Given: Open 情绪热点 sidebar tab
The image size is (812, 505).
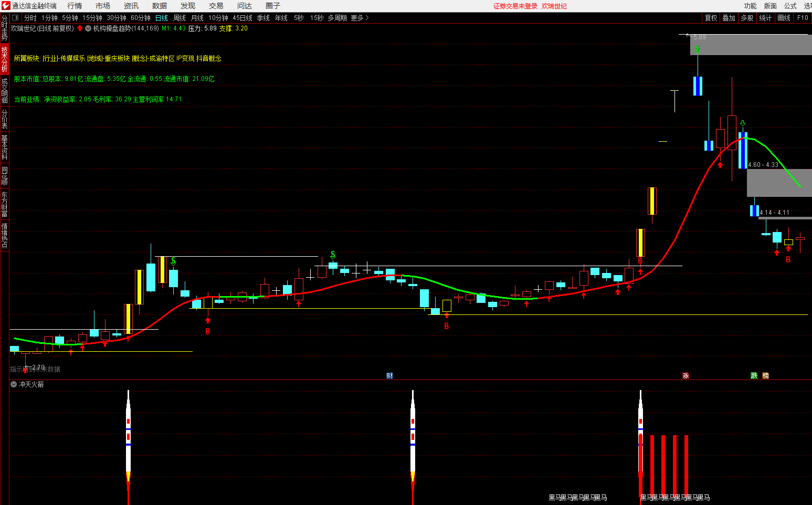Looking at the screenshot, I should [4, 236].
